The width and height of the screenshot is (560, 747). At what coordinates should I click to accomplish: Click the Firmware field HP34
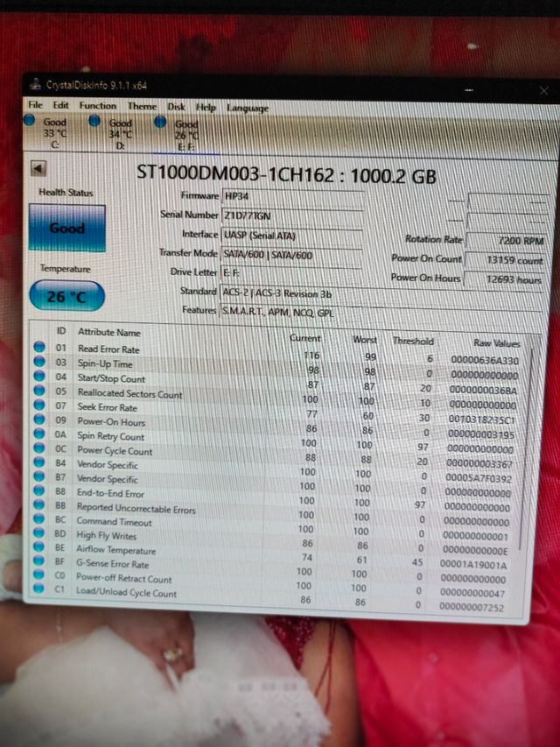click(x=293, y=197)
